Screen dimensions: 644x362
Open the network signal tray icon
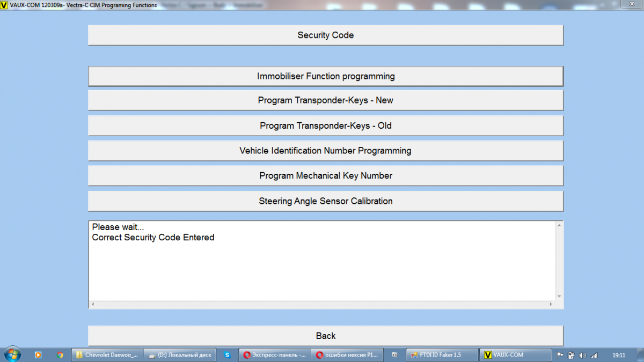pos(594,355)
